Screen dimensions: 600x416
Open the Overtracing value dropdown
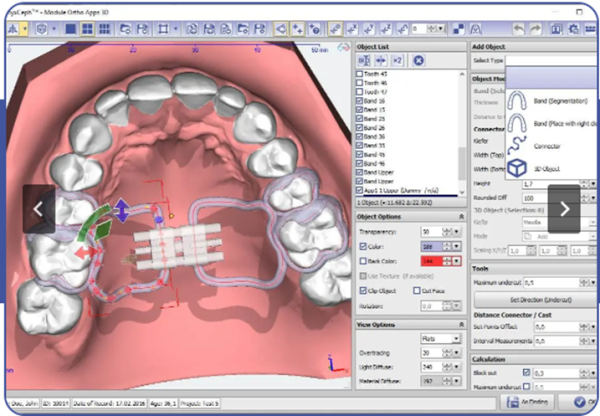[457, 353]
